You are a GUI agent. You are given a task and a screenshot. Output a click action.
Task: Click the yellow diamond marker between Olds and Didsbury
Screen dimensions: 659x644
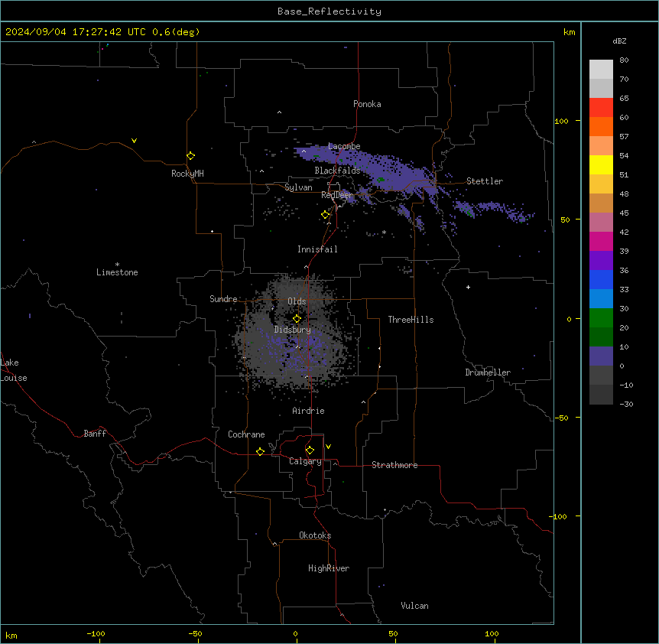click(297, 319)
